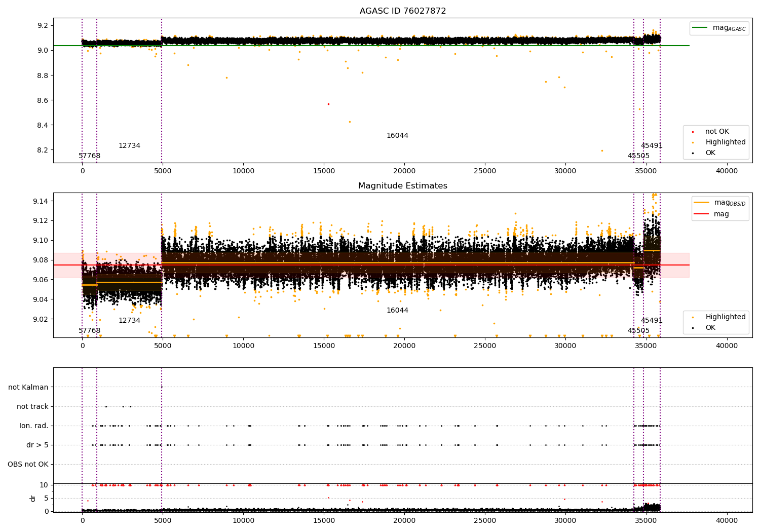Click obsid label '16044' in top plot
Viewport: 760px width, 532px height.
point(397,136)
